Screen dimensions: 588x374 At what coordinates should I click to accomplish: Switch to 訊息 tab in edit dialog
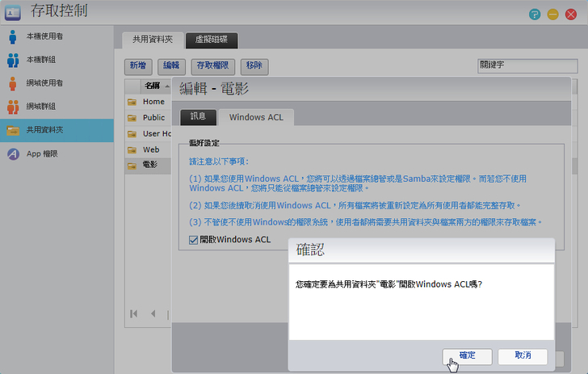tap(198, 116)
